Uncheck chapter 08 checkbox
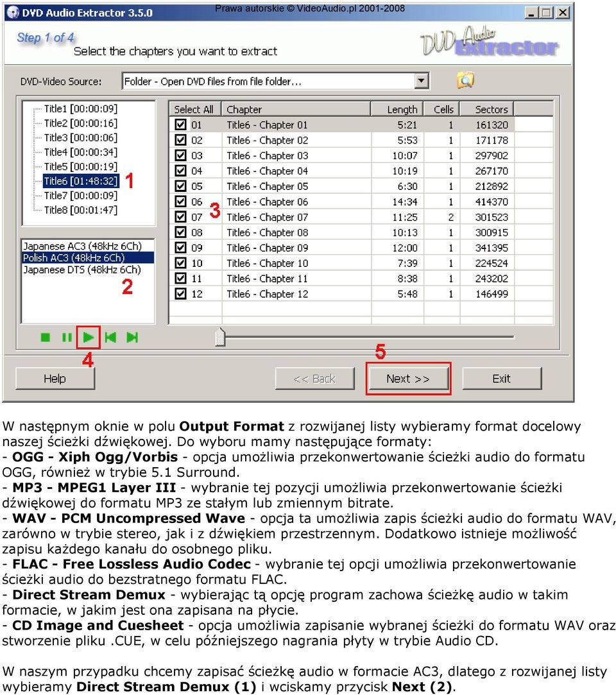The width and height of the screenshot is (616, 695). (180, 232)
